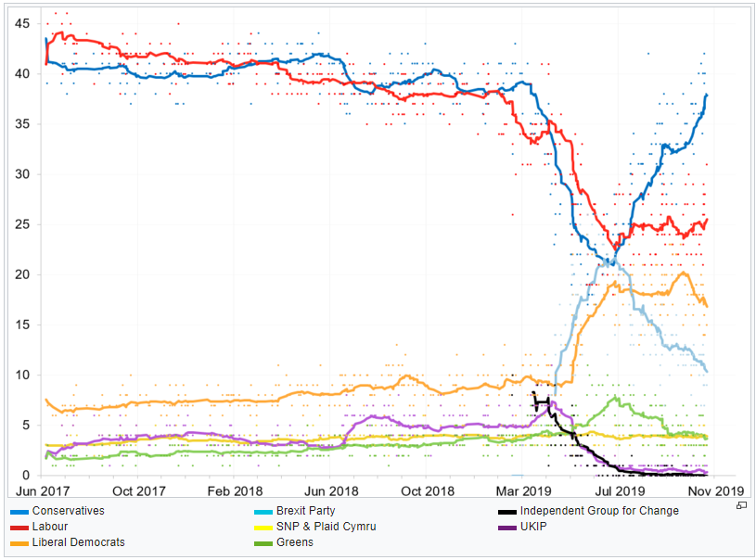Click the Greens green legend swatch
This screenshot has height=560, width=756.
pos(263,542)
